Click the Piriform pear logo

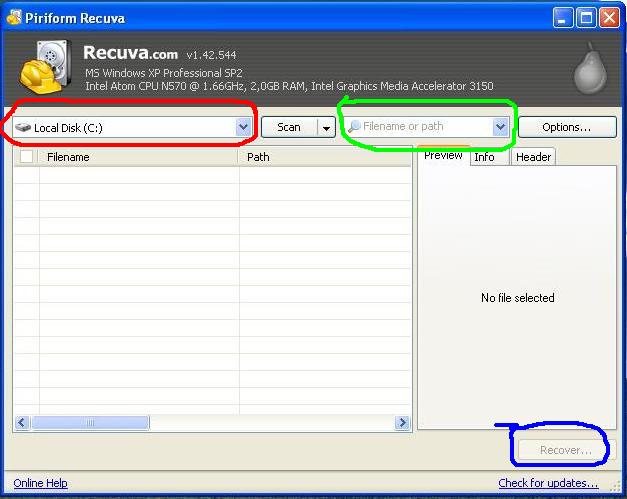point(591,68)
